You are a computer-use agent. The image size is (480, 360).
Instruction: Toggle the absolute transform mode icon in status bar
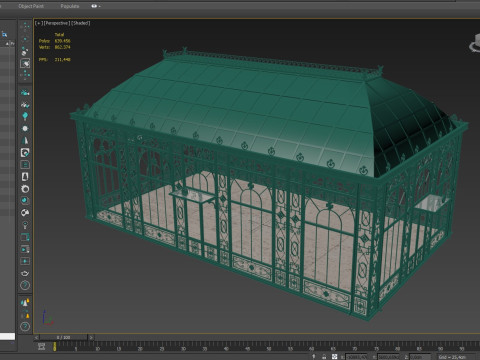tap(334, 357)
